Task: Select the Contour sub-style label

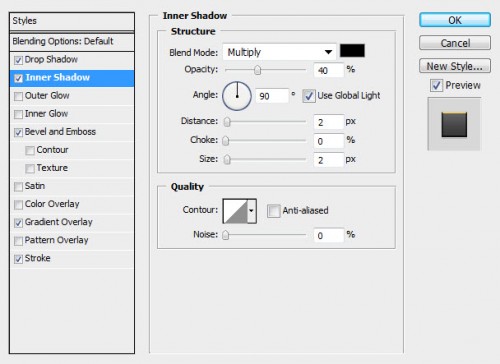Action: tap(52, 150)
